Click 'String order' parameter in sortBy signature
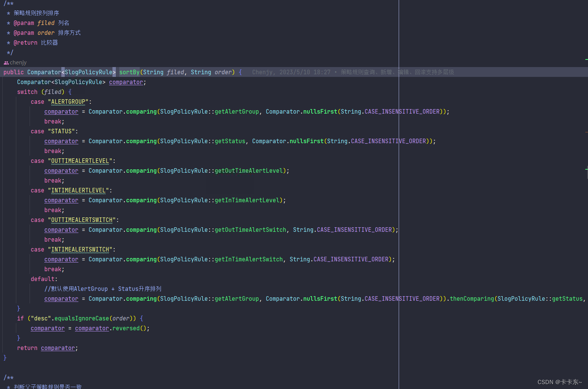 click(x=211, y=72)
